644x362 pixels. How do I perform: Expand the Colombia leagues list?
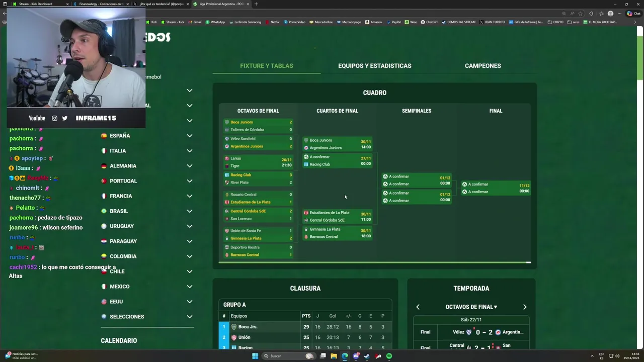click(190, 256)
